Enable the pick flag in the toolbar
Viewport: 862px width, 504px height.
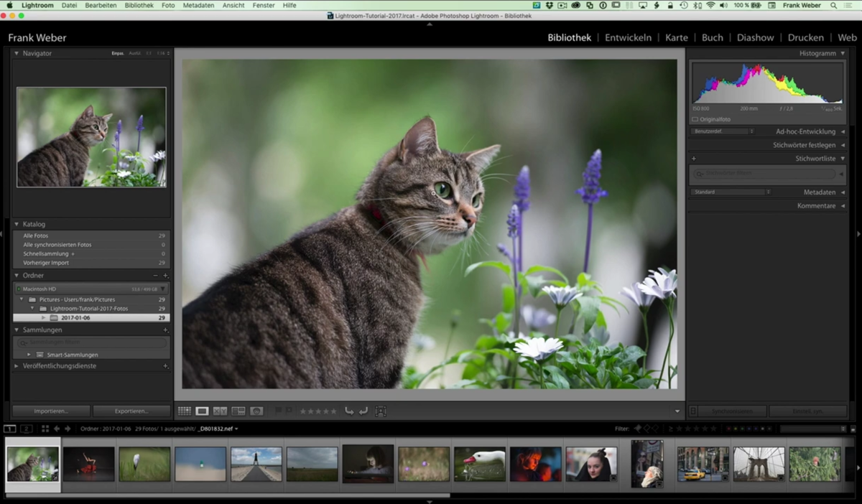click(x=277, y=411)
